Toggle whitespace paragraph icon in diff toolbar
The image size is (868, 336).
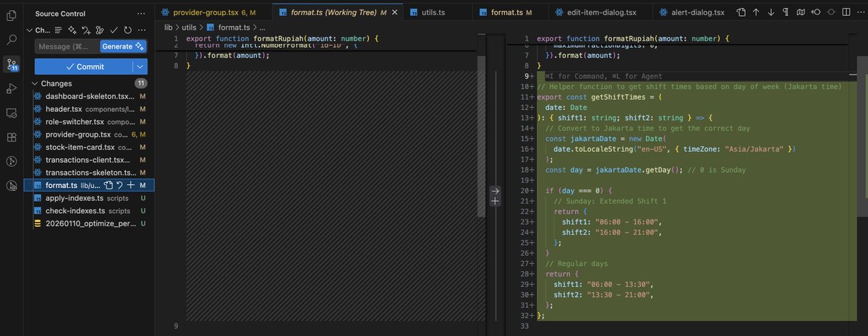786,12
